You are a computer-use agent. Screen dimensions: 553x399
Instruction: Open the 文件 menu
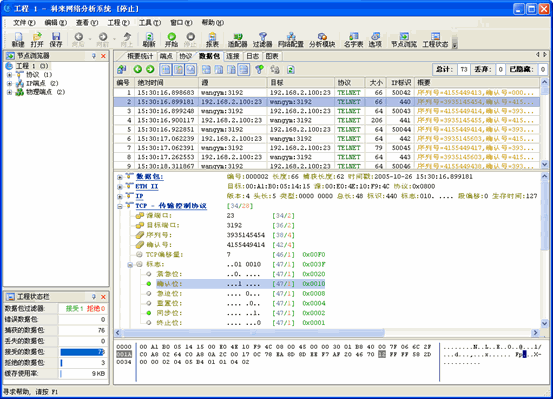pos(24,23)
